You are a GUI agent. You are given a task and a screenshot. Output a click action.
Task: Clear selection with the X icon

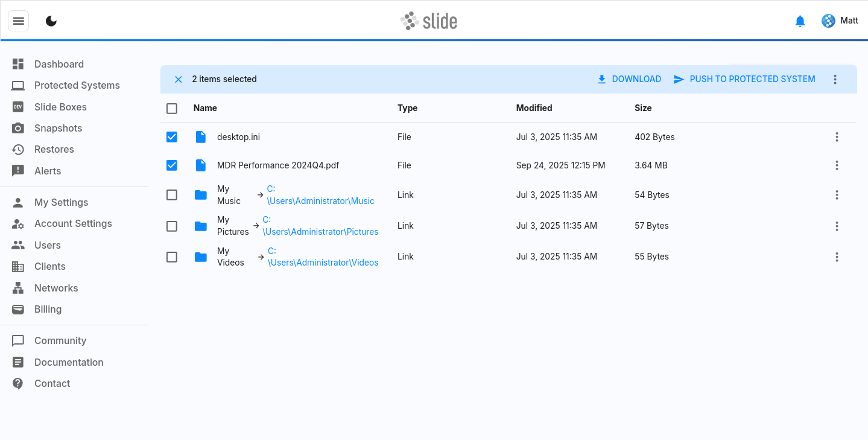click(x=178, y=79)
